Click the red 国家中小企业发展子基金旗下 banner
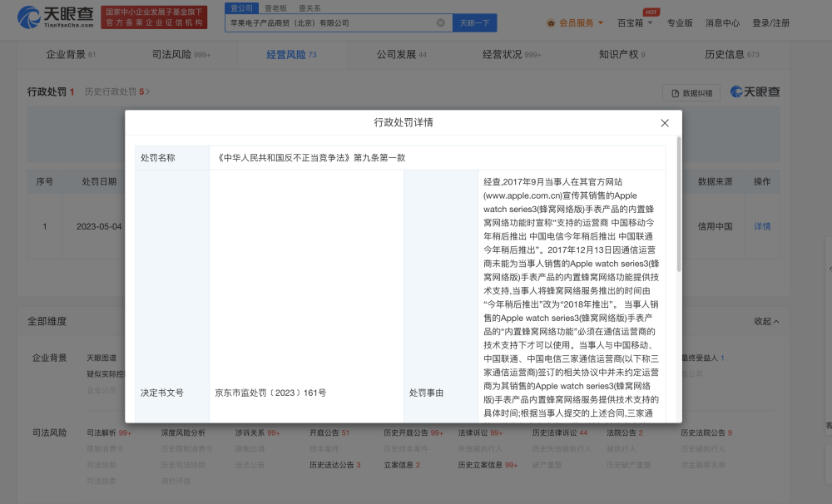Screen dimensions: 832x504 tap(154, 17)
